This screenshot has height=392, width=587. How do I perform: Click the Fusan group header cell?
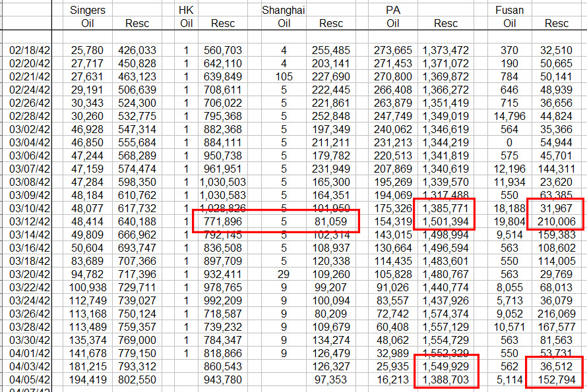coord(509,10)
